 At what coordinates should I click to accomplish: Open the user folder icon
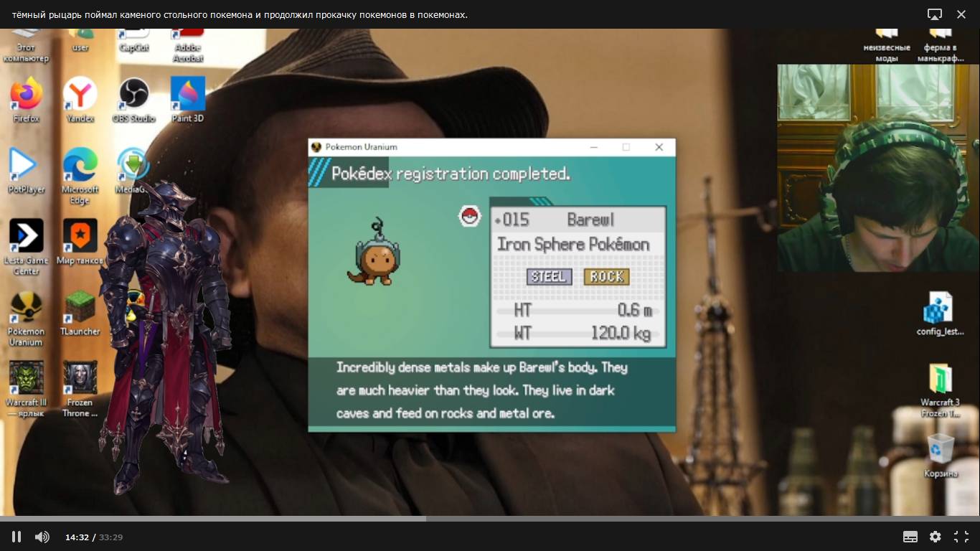click(x=80, y=40)
